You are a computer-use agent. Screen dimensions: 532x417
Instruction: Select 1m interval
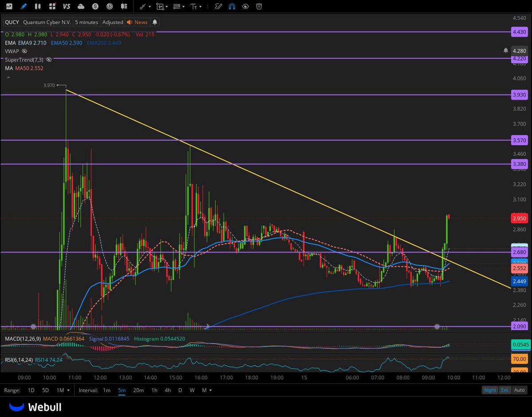tap(106, 390)
